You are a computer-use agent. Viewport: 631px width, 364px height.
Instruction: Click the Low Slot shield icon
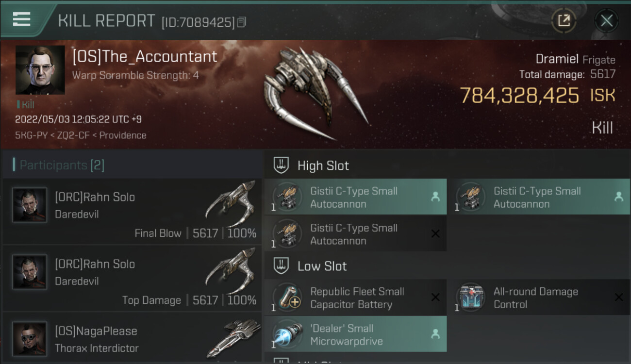click(x=282, y=266)
